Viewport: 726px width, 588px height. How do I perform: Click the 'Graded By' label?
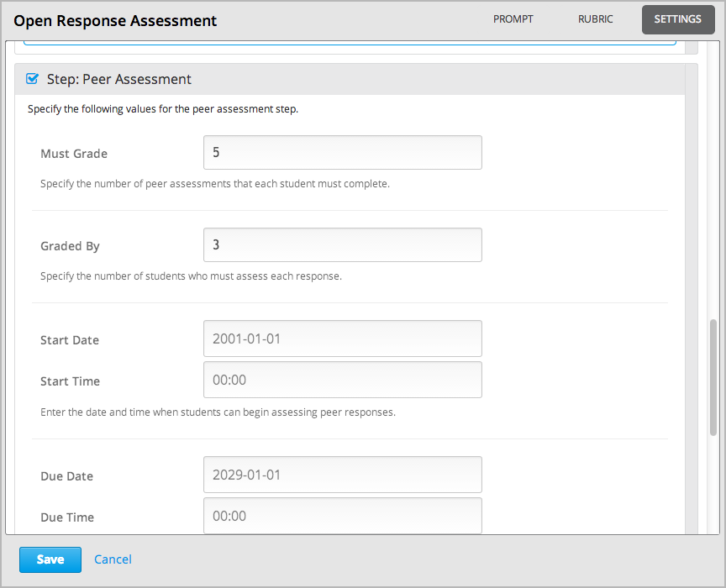tap(70, 246)
